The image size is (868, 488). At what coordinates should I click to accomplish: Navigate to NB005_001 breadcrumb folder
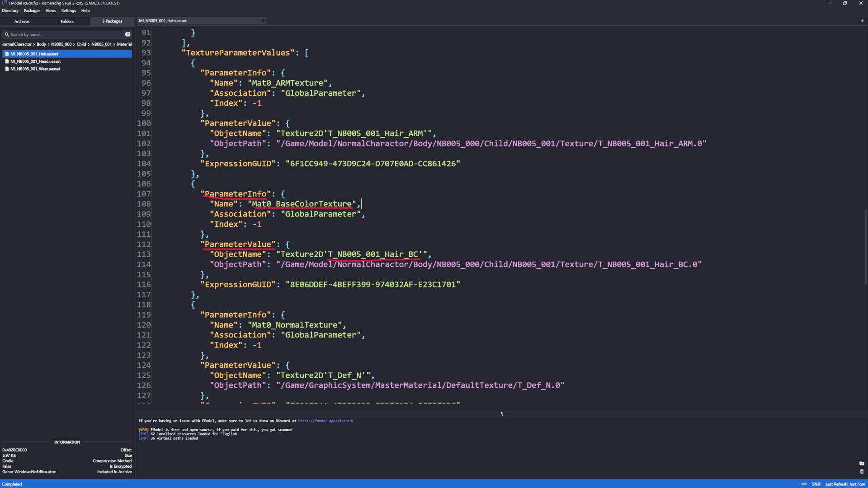[101, 44]
